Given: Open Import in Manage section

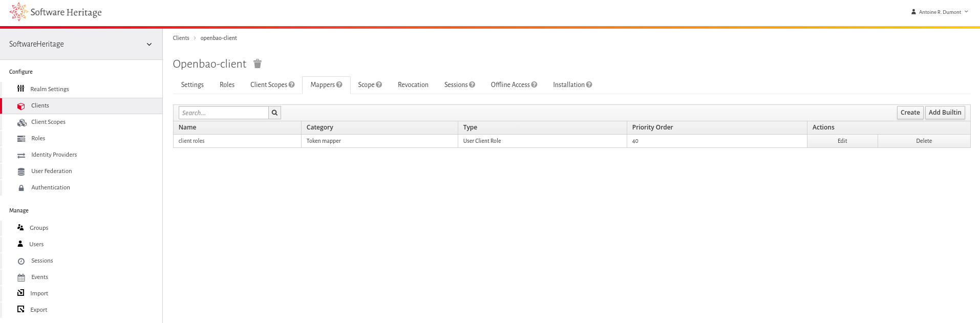Looking at the screenshot, I should coord(39,293).
